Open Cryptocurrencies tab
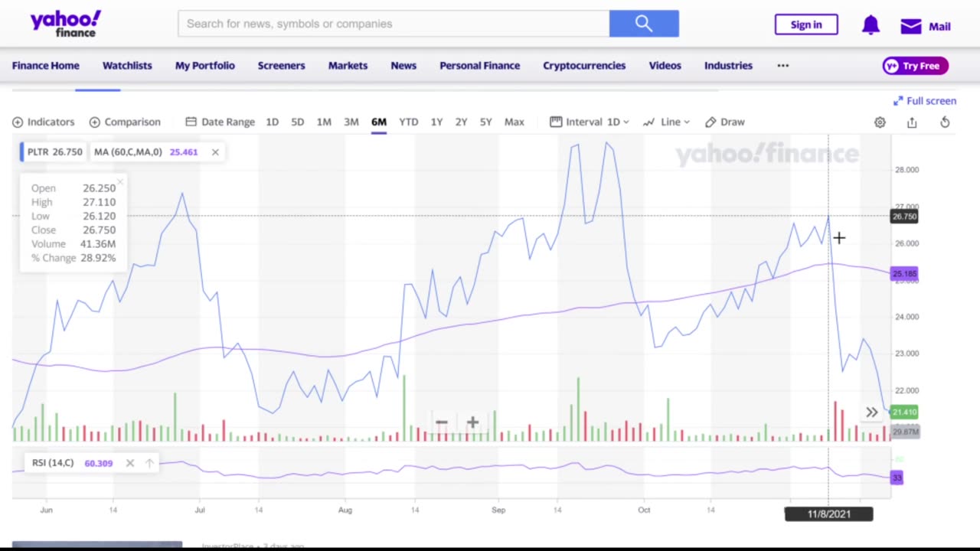Screen dimensions: 980x551 coord(584,66)
